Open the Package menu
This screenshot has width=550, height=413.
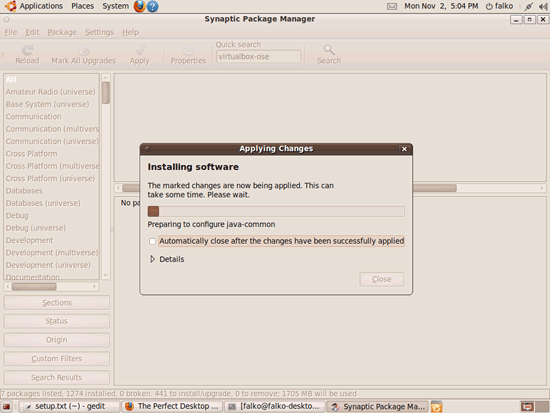pyautogui.click(x=62, y=32)
